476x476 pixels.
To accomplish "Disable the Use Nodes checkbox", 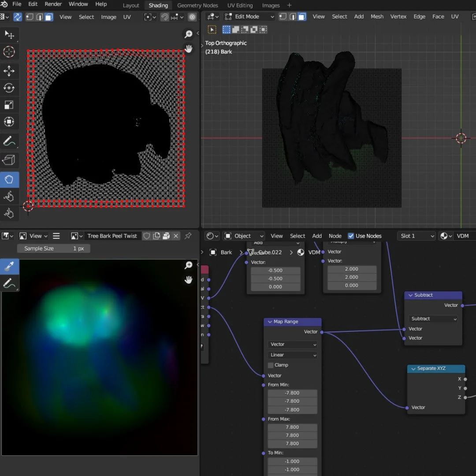I will 351,236.
